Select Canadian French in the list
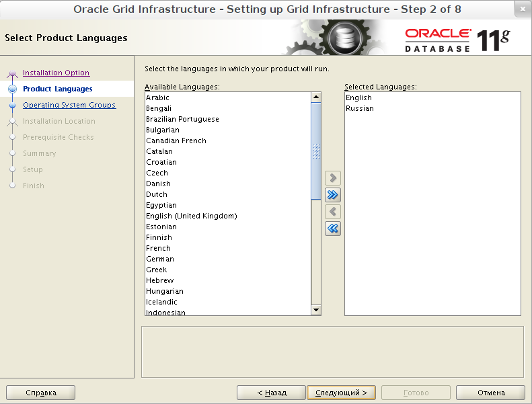The image size is (532, 404). [x=227, y=140]
